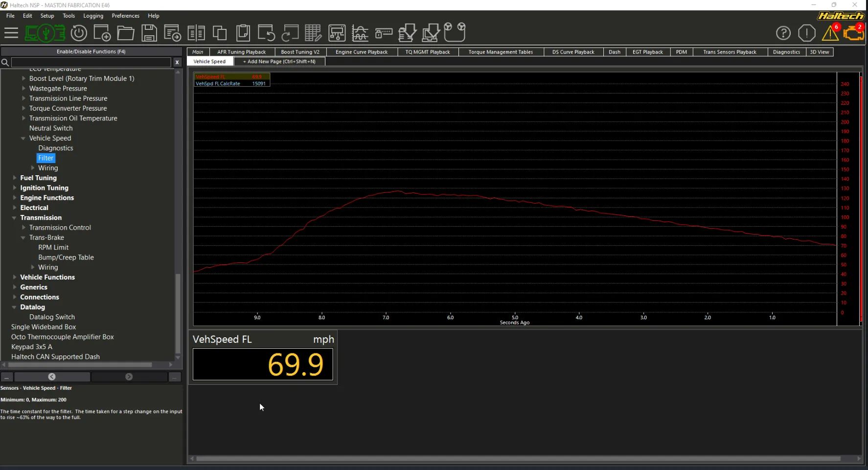Click the export page with arrow icon
The height and width of the screenshot is (470, 868).
tap(172, 33)
